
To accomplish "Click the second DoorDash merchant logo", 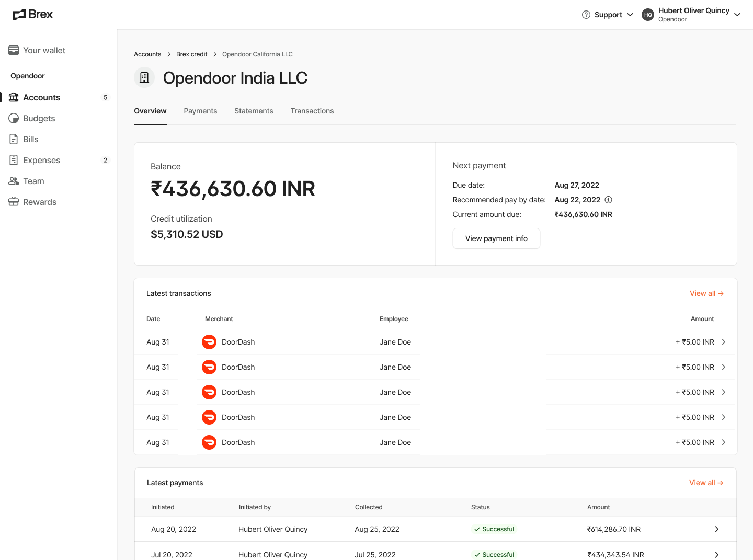I will (x=209, y=367).
